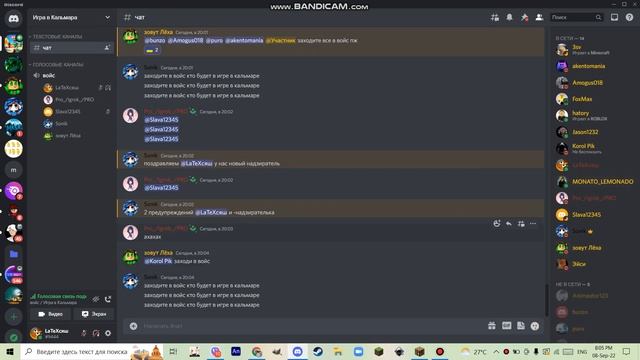Screen dimensions: 640x360
Task: Click the reaction with count 2
Action: tap(153, 50)
